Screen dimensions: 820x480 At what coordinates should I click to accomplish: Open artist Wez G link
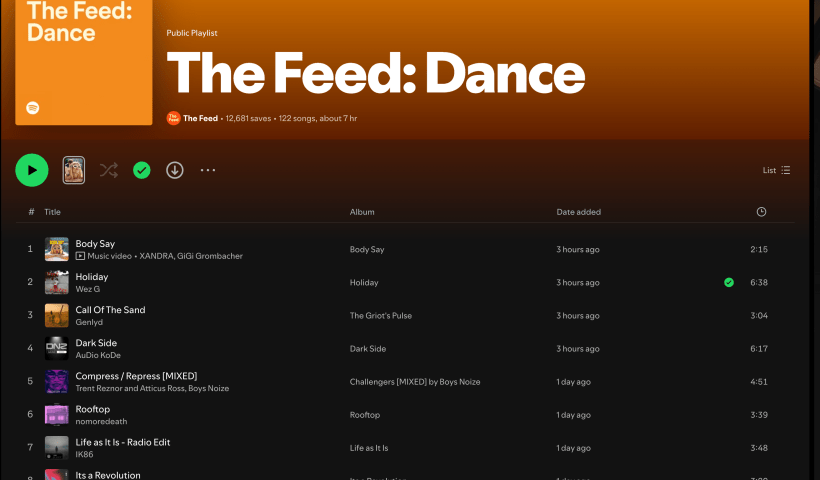coord(88,289)
